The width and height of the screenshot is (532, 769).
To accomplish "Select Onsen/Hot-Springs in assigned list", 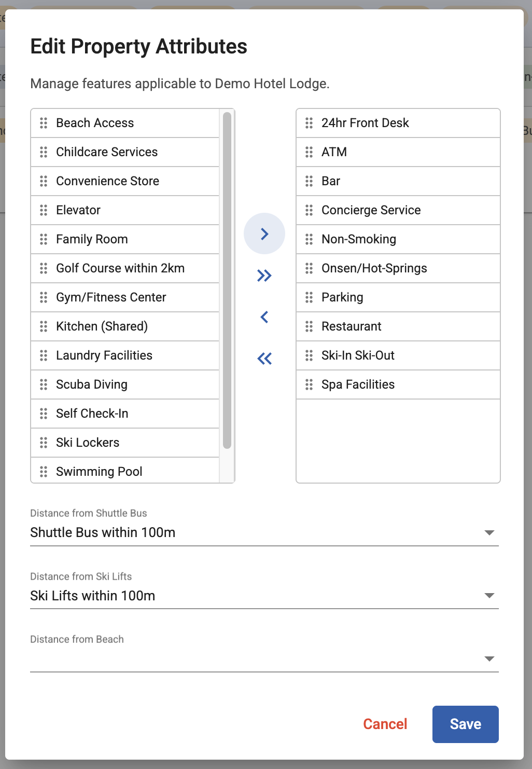I will [374, 268].
